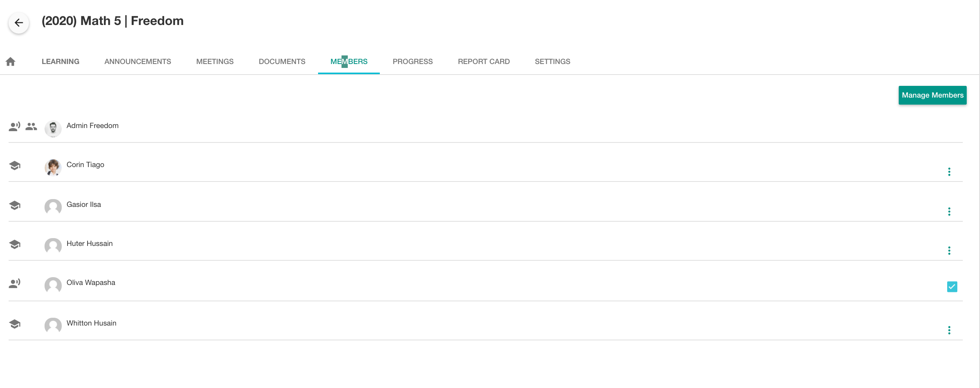Viewport: 980px width, 388px height.
Task: Click student cap icon for Corin Tiago
Action: 14,166
